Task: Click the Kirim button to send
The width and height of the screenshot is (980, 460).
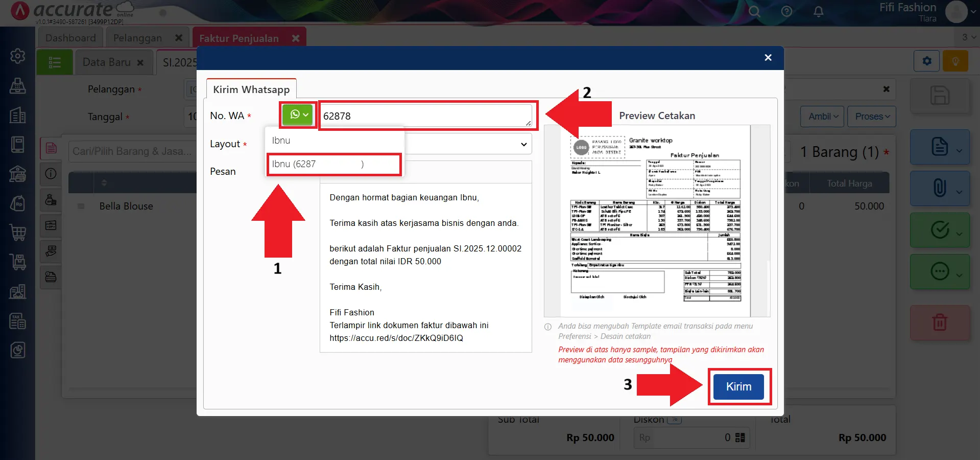Action: click(x=738, y=386)
